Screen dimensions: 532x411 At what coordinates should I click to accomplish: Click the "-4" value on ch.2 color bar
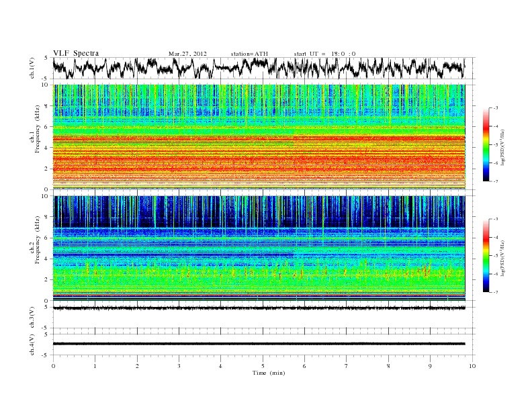[495, 237]
